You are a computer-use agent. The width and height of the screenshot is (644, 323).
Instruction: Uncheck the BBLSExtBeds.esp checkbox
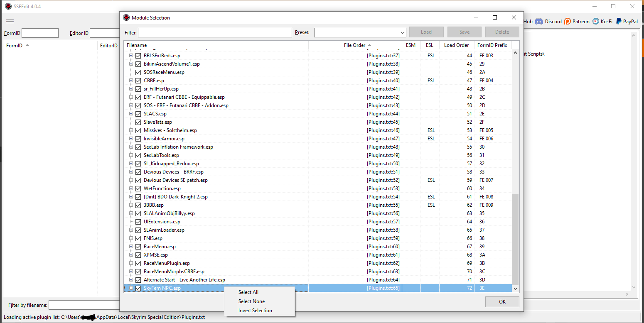pos(138,56)
